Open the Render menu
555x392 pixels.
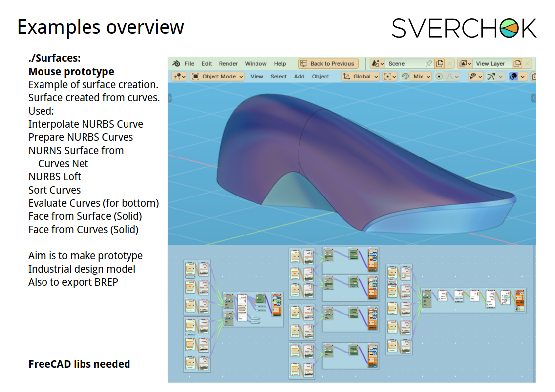tap(228, 64)
